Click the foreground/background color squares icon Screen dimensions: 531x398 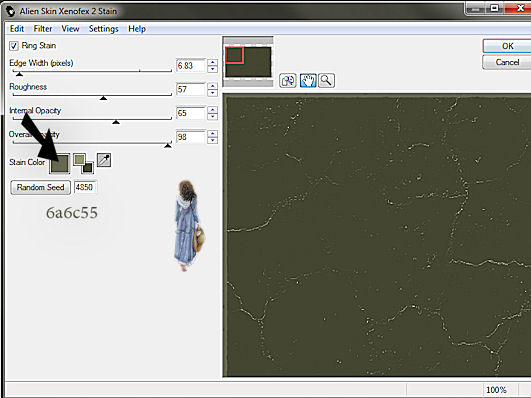(x=83, y=163)
